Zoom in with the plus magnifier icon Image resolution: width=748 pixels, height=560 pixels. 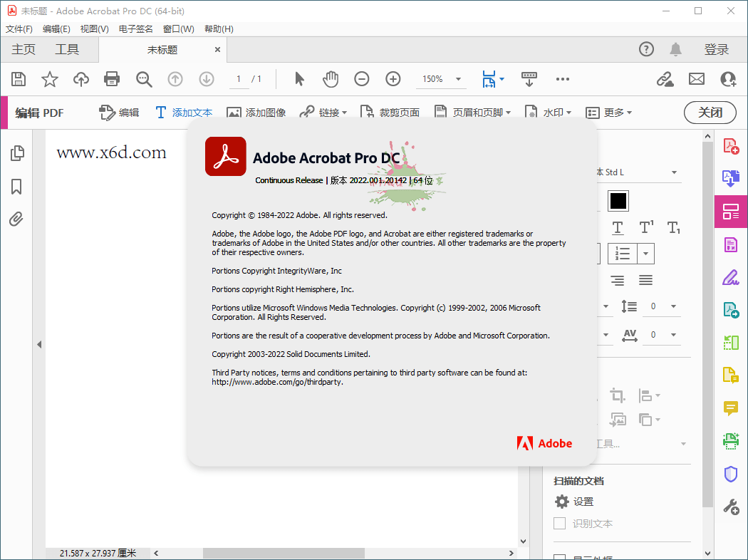pyautogui.click(x=393, y=79)
